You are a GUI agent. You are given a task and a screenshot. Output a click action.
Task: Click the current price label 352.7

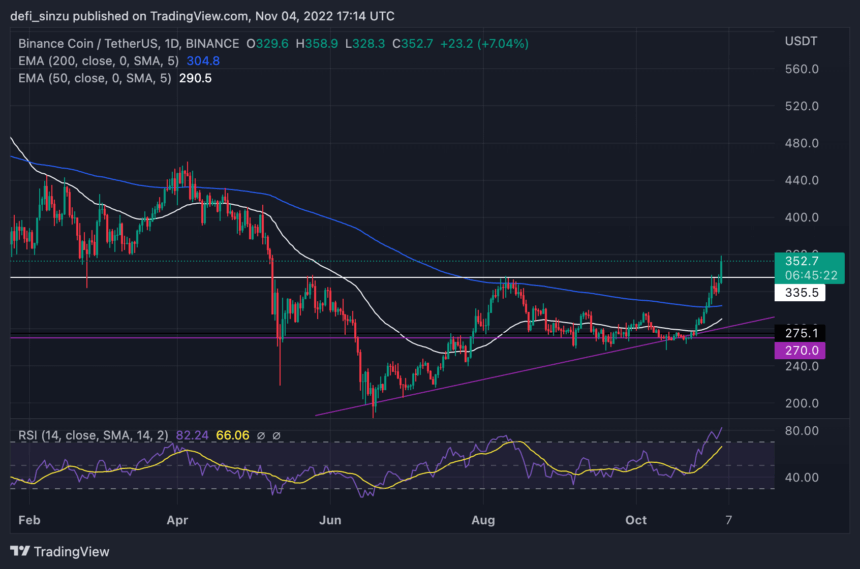[x=802, y=261]
